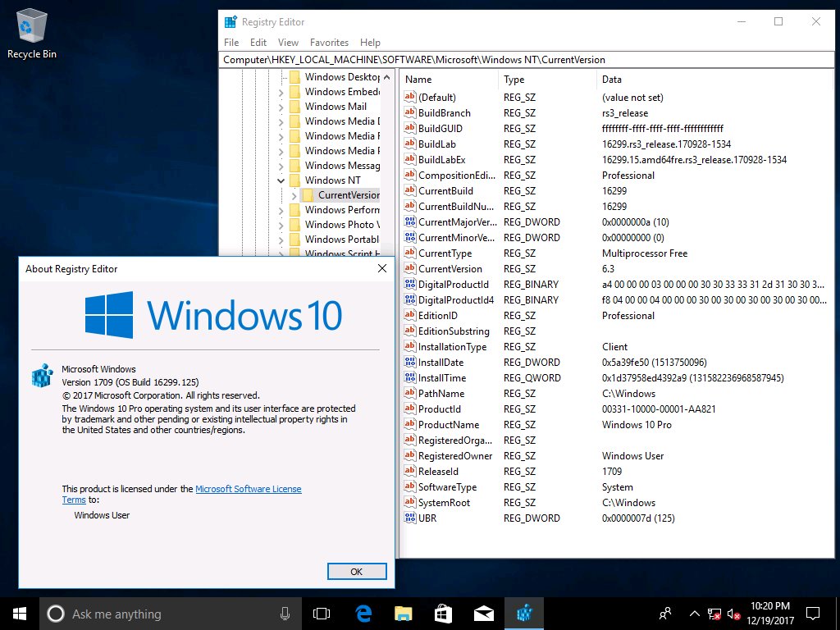Open the clock showing 10:20 PM
This screenshot has height=630, width=840.
(x=770, y=606)
